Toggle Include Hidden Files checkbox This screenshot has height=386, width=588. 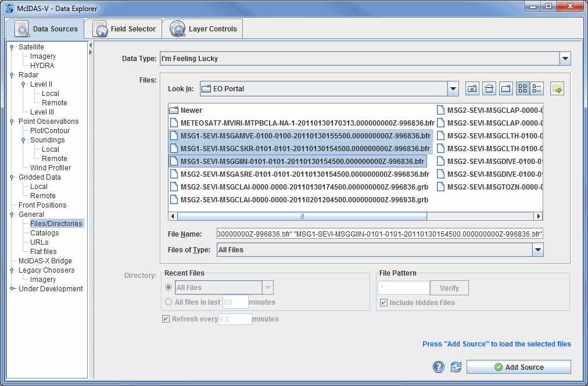coord(383,303)
